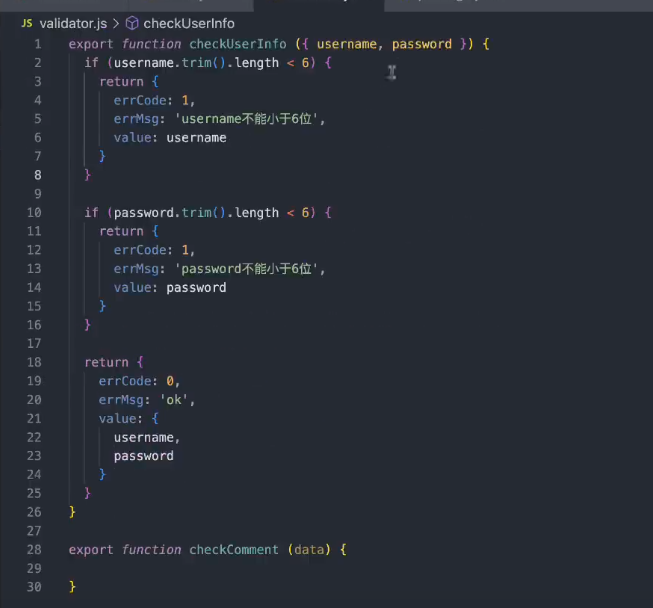Open validator.js in the breadcrumb
This screenshot has width=653, height=608.
tap(73, 23)
